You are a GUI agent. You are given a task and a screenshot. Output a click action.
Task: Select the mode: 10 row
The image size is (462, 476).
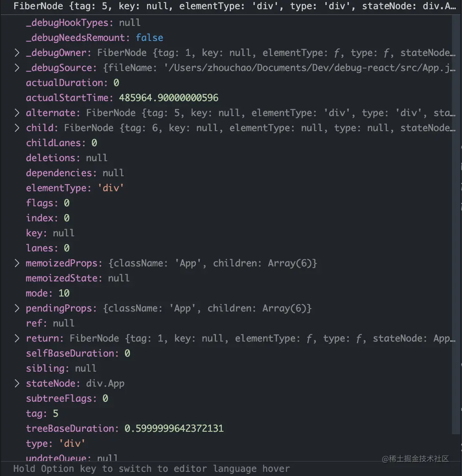[48, 293]
